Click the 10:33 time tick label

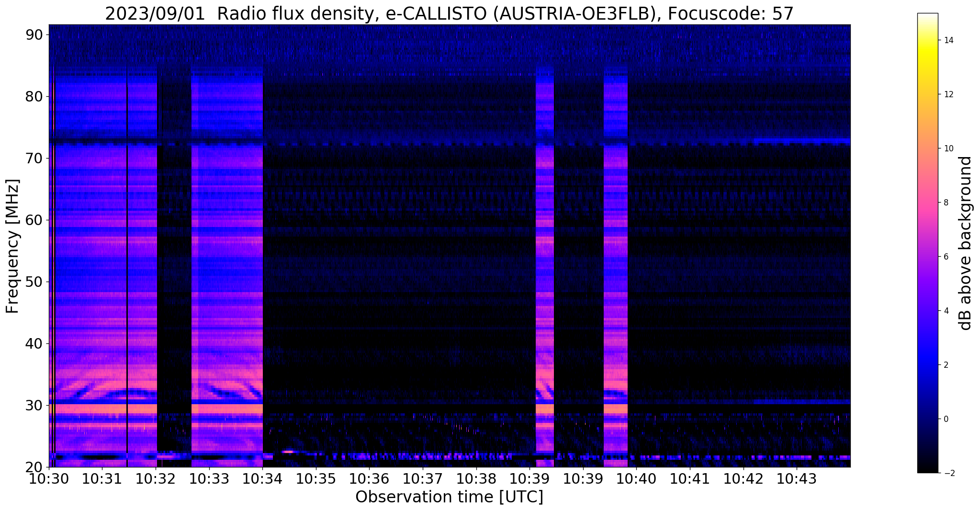[209, 479]
